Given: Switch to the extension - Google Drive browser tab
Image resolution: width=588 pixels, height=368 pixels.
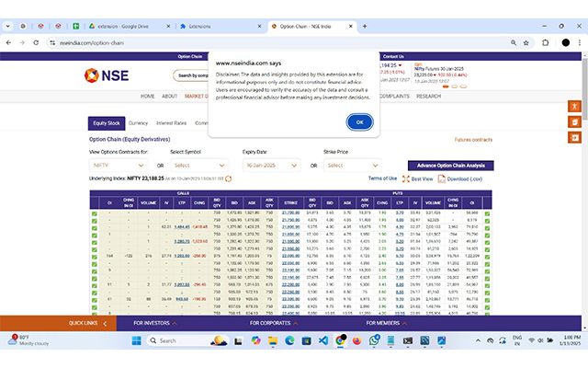Looking at the screenshot, I should 129,27.
